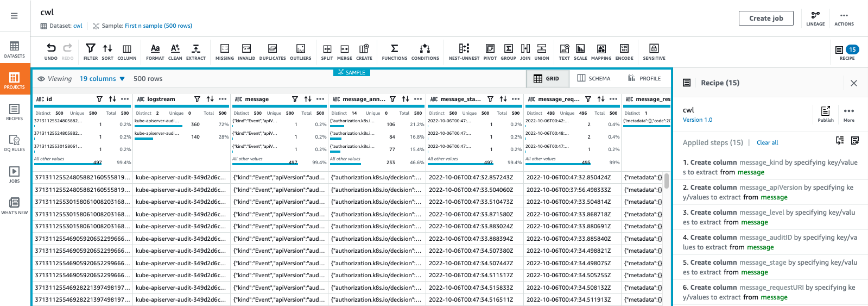Open the Filter tool in toolbar

(91, 51)
